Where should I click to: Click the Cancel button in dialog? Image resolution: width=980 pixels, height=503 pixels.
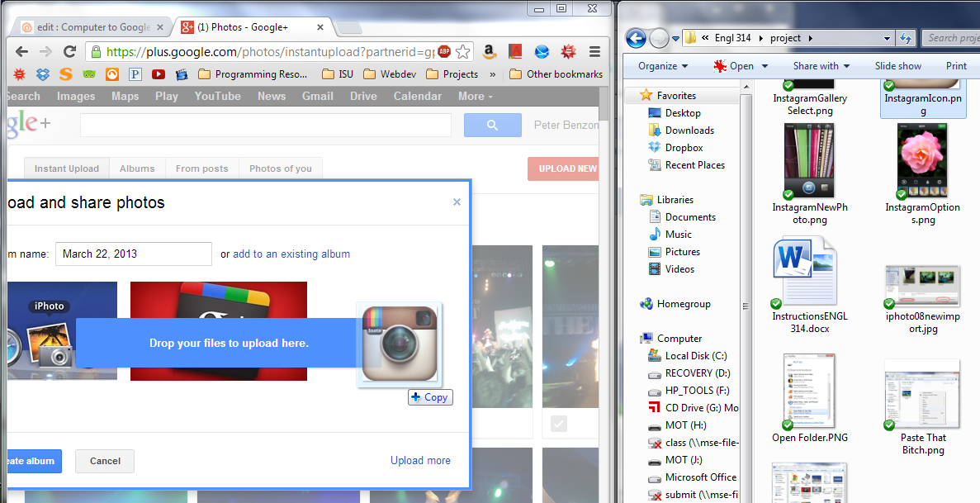105,461
